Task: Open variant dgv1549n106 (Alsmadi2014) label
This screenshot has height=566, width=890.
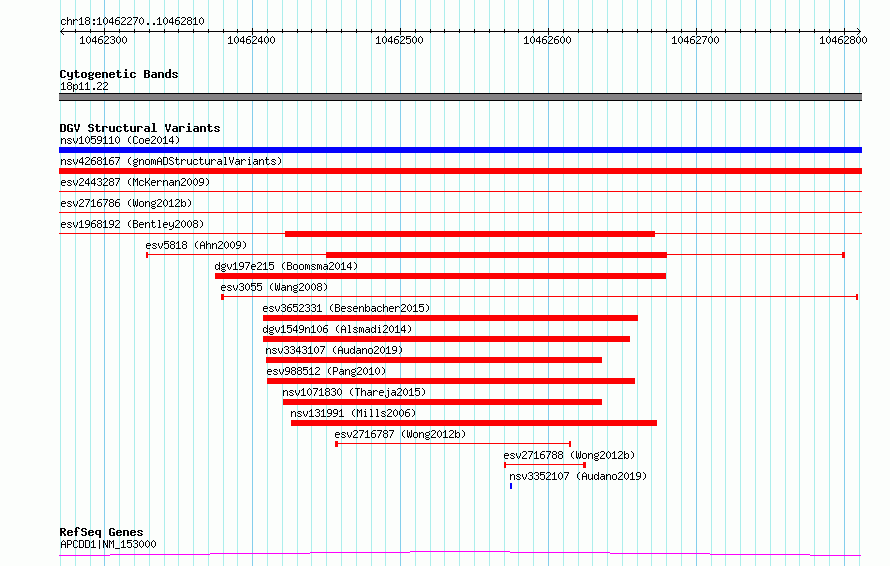Action: (x=337, y=329)
